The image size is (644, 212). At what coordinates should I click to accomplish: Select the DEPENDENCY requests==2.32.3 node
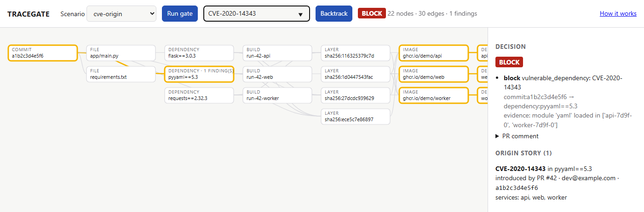click(x=199, y=95)
